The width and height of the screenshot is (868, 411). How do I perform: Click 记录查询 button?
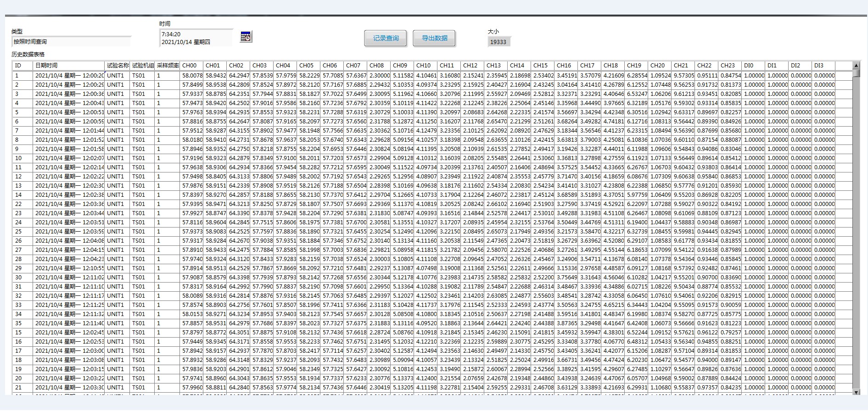(x=386, y=38)
